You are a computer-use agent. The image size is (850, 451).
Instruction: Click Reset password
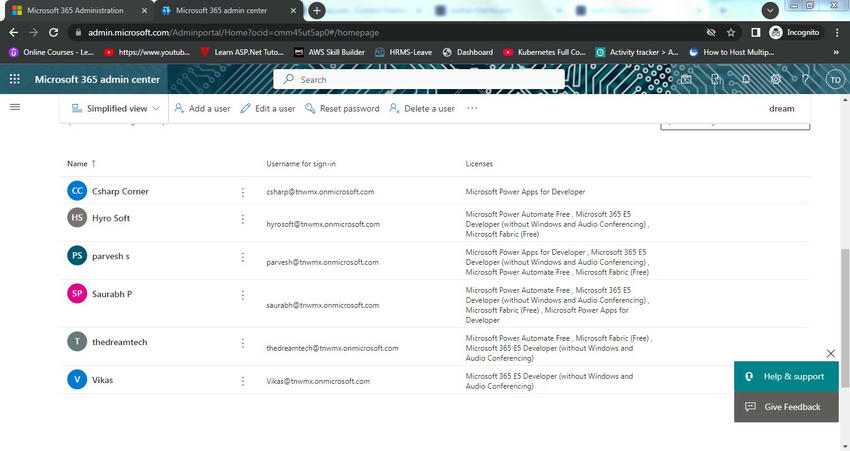pos(342,108)
